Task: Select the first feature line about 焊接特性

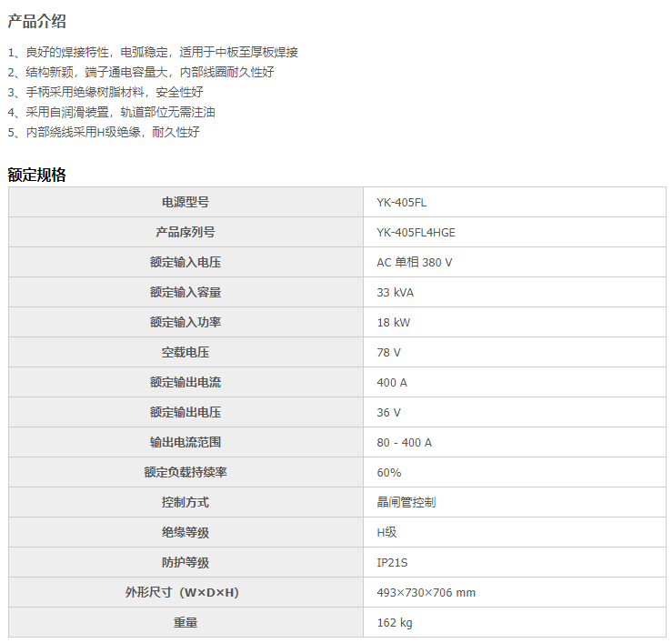Action: pos(152,52)
